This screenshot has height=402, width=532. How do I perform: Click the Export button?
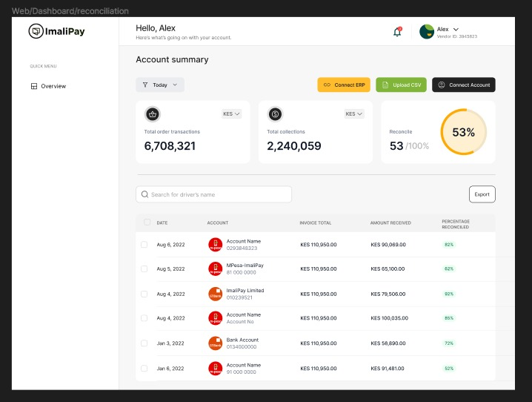click(x=482, y=194)
